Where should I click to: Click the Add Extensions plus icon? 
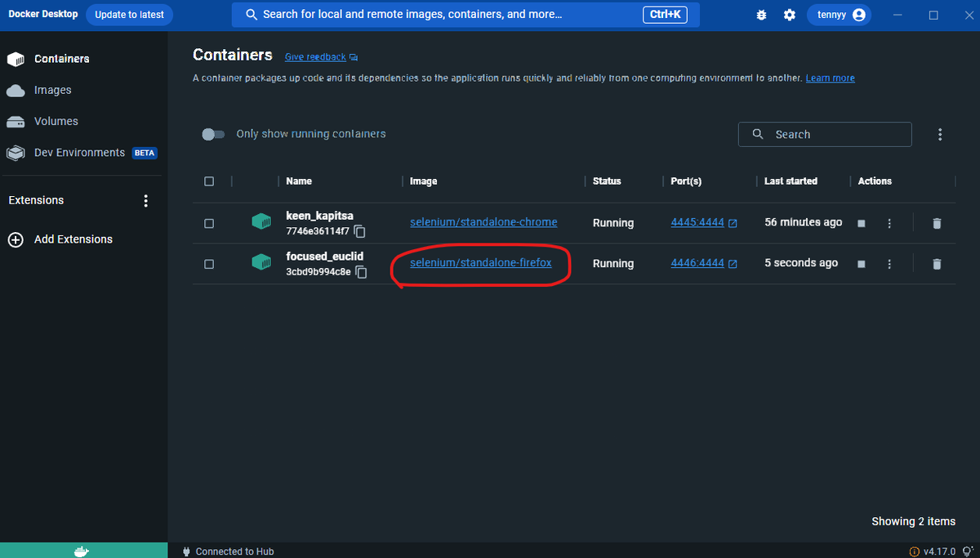click(16, 239)
